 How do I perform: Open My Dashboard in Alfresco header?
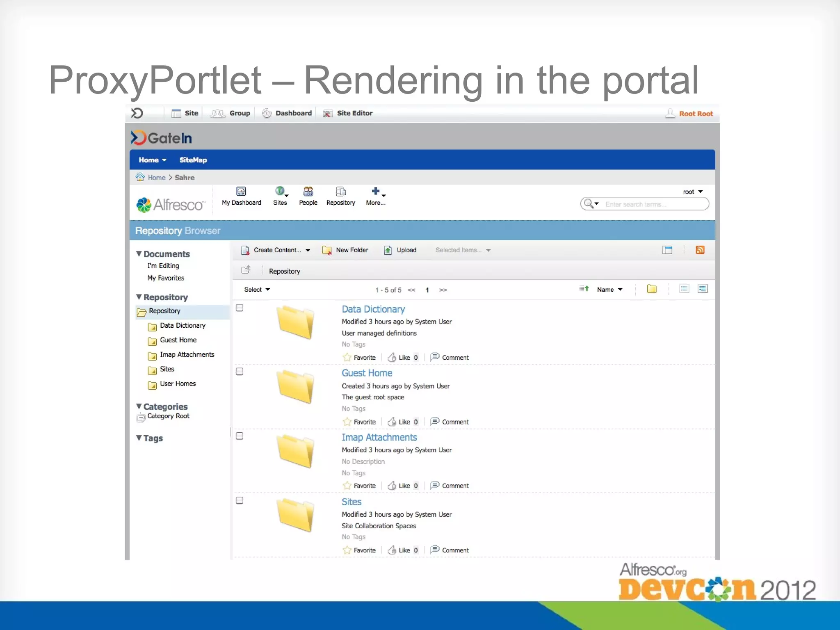pos(241,196)
